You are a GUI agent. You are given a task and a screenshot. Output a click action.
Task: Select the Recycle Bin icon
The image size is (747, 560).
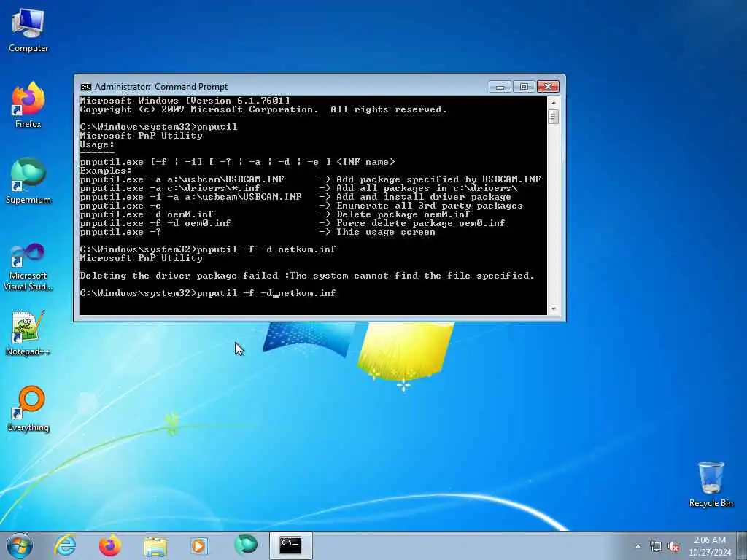pos(711,484)
